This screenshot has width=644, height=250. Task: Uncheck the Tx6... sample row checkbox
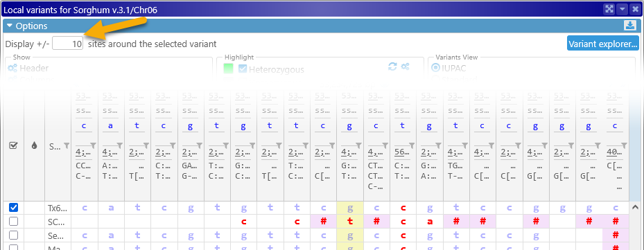click(14, 208)
